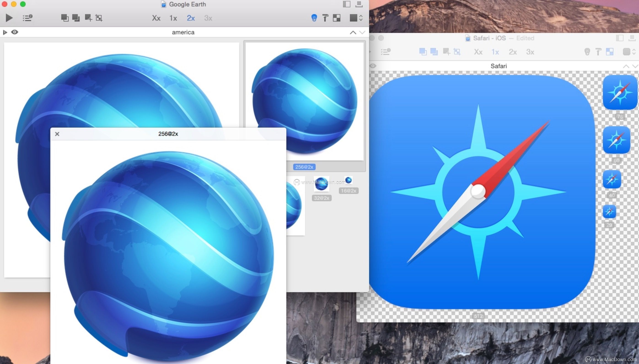Viewport: 639px width, 364px height.
Task: Select 2x scale in Safari window
Action: tap(513, 52)
